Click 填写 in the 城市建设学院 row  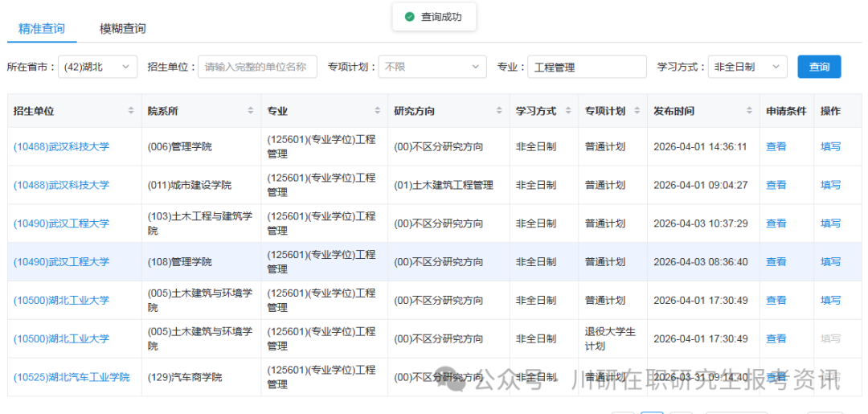click(x=830, y=185)
